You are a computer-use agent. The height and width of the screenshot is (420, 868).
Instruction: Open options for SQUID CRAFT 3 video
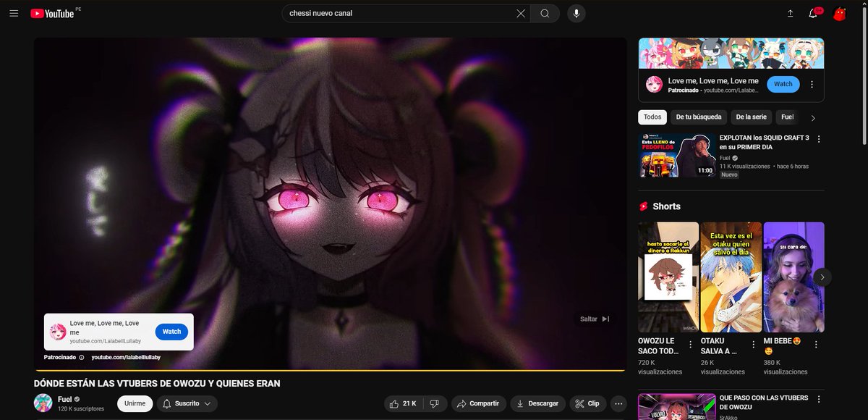click(x=819, y=139)
